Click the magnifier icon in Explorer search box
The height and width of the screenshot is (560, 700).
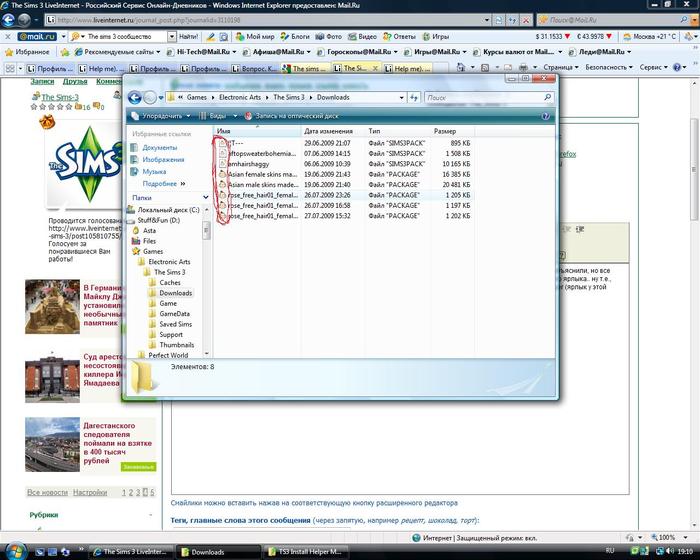(547, 97)
